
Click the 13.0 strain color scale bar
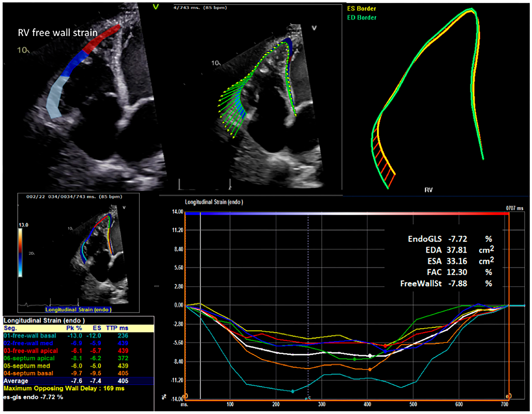pos(20,253)
